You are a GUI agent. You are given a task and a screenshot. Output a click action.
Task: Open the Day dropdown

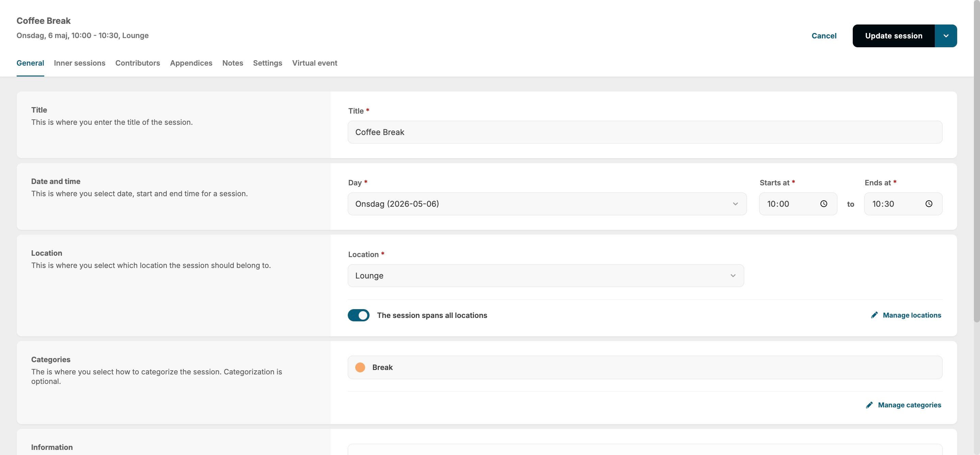coord(547,204)
